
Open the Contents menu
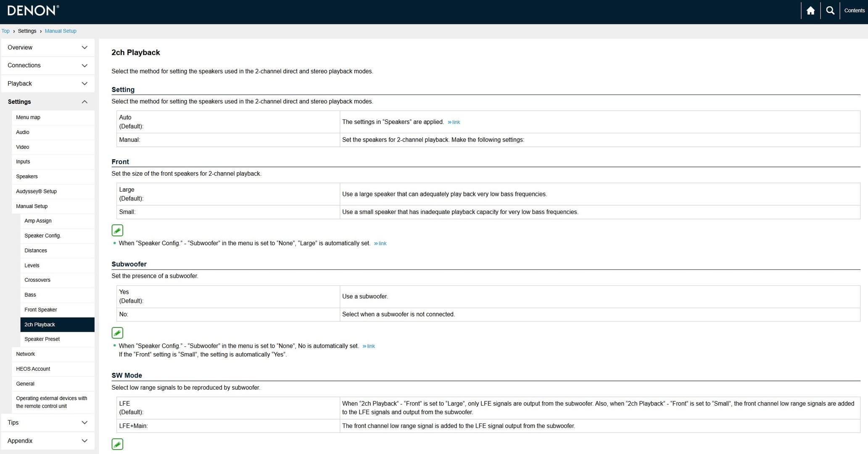[854, 11]
